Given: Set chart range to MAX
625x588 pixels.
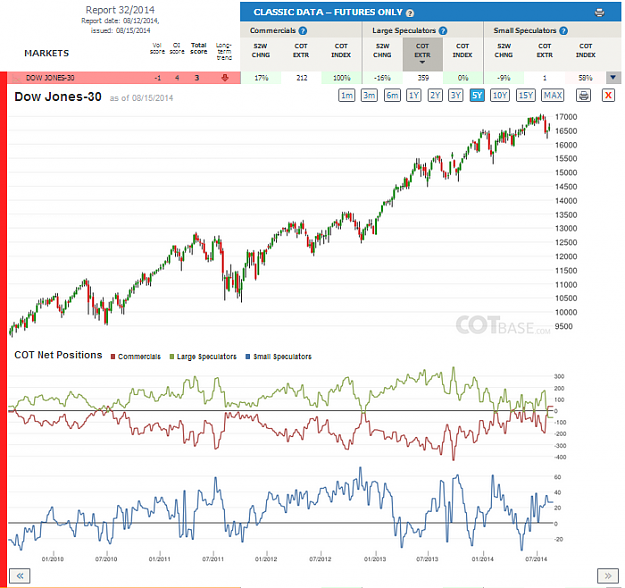Looking at the screenshot, I should tap(553, 95).
